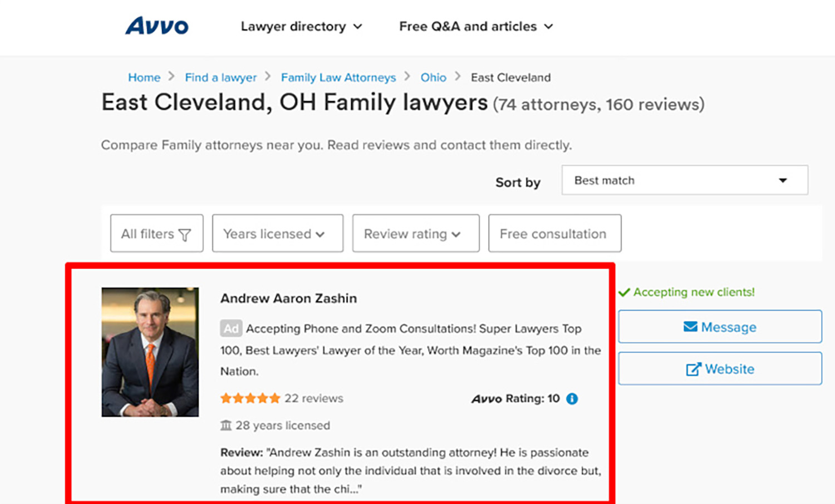Expand the Years licensed filter
The height and width of the screenshot is (504, 835).
tap(277, 234)
